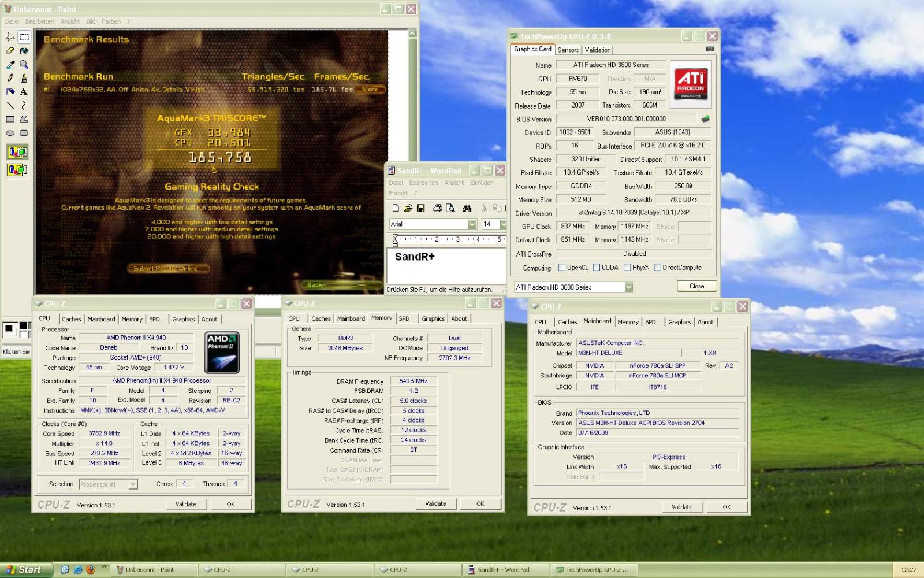Toggle the OpenCL checkbox in GPU-Z
Screen dimensions: 924x578
click(x=562, y=268)
